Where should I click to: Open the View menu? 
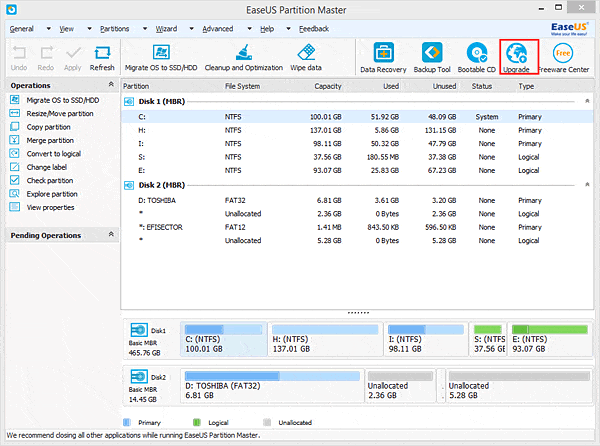point(67,29)
